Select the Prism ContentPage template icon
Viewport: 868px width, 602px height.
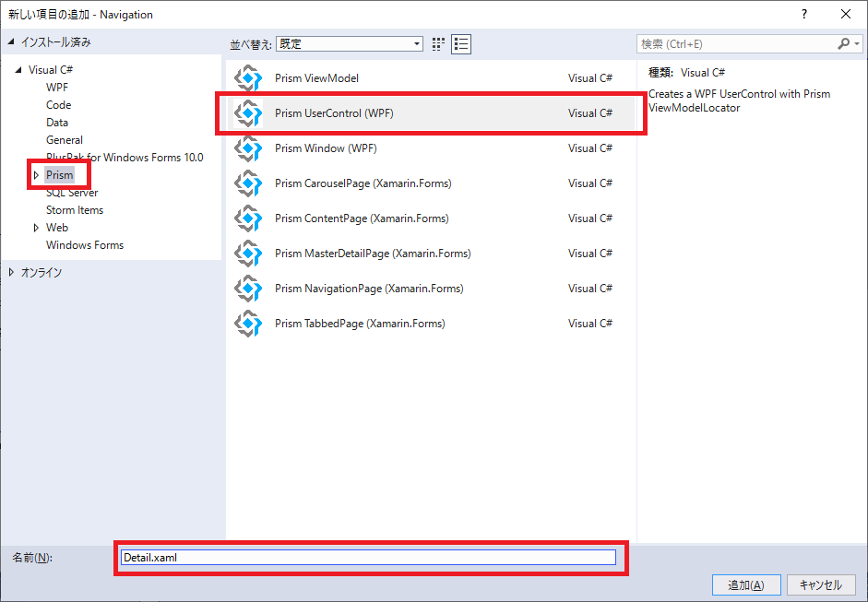247,218
